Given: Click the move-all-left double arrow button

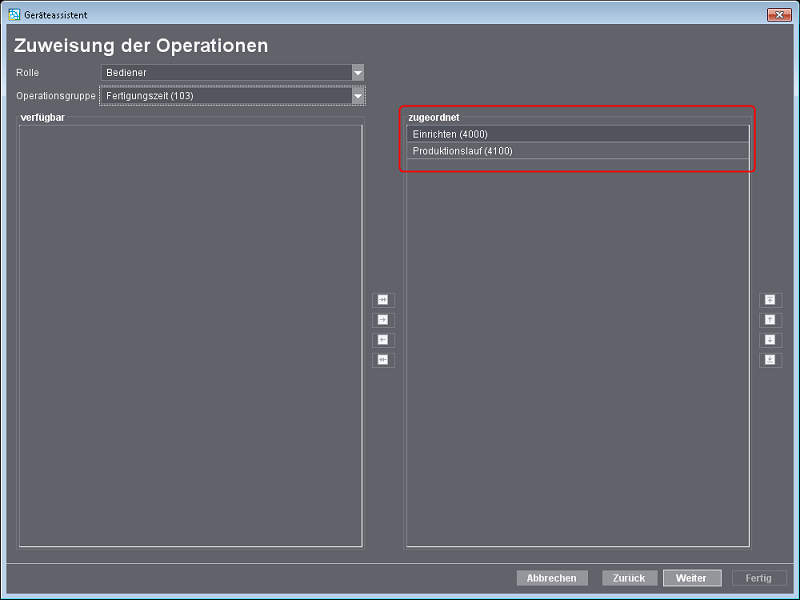Looking at the screenshot, I should [384, 360].
